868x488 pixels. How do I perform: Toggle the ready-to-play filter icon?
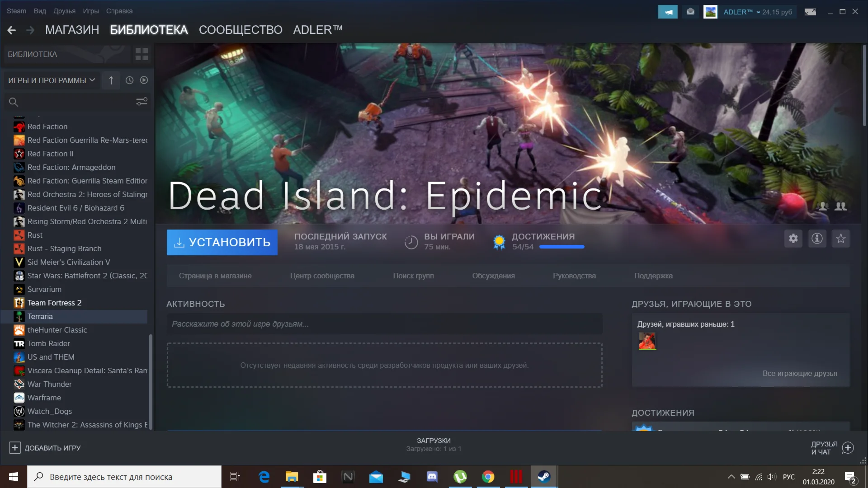click(x=144, y=80)
